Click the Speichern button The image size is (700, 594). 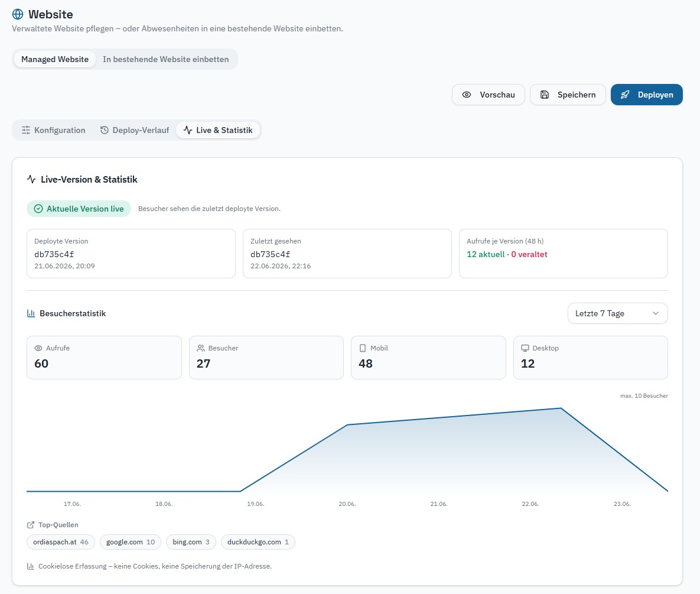tap(568, 95)
